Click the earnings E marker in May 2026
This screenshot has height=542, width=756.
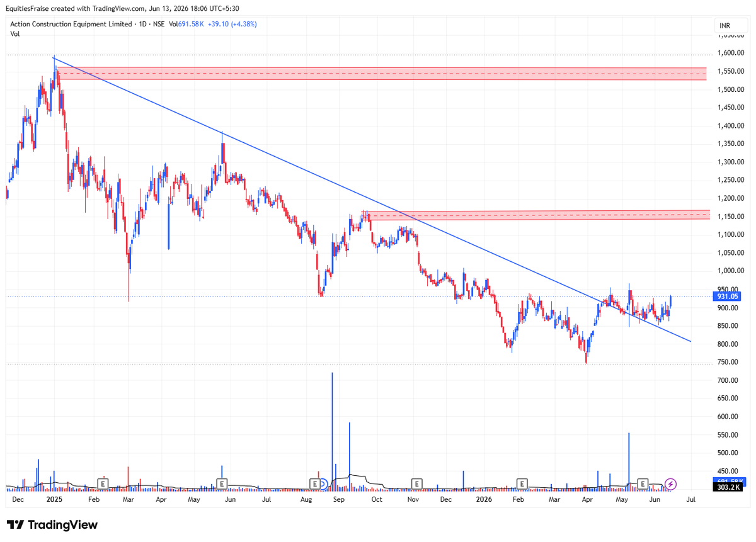643,483
